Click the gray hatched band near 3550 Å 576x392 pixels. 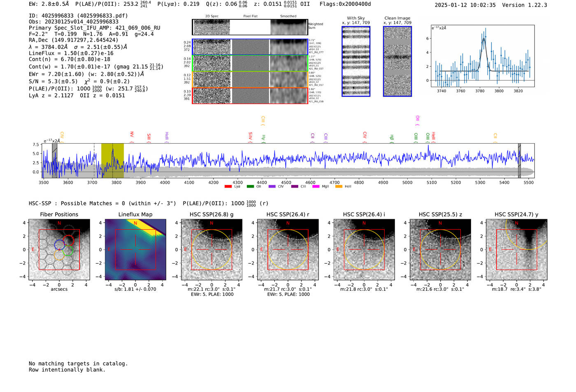coord(55,160)
